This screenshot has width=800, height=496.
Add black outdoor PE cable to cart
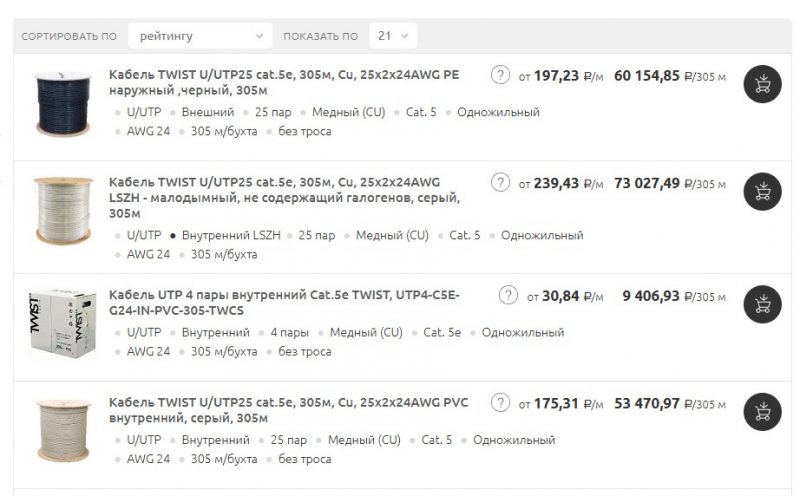pyautogui.click(x=762, y=84)
